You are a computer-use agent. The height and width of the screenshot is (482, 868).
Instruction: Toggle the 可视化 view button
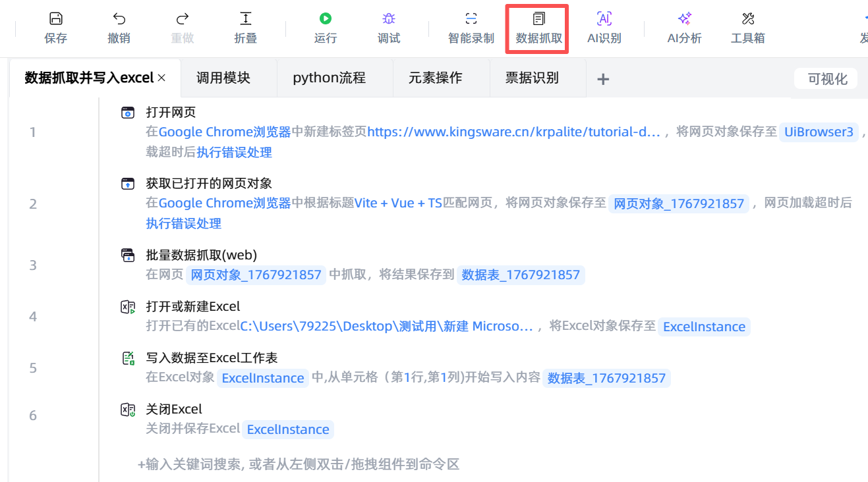tap(827, 79)
